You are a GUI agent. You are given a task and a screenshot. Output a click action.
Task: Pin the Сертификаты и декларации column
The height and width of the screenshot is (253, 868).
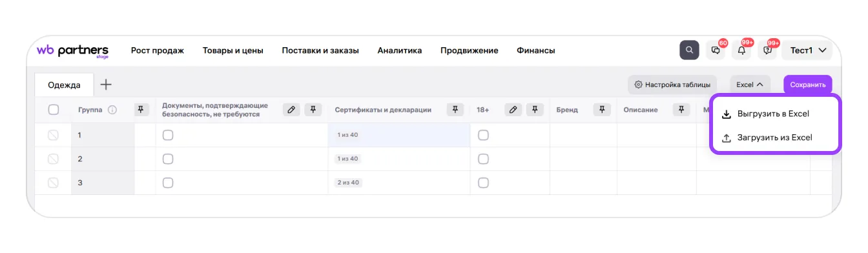pos(455,110)
